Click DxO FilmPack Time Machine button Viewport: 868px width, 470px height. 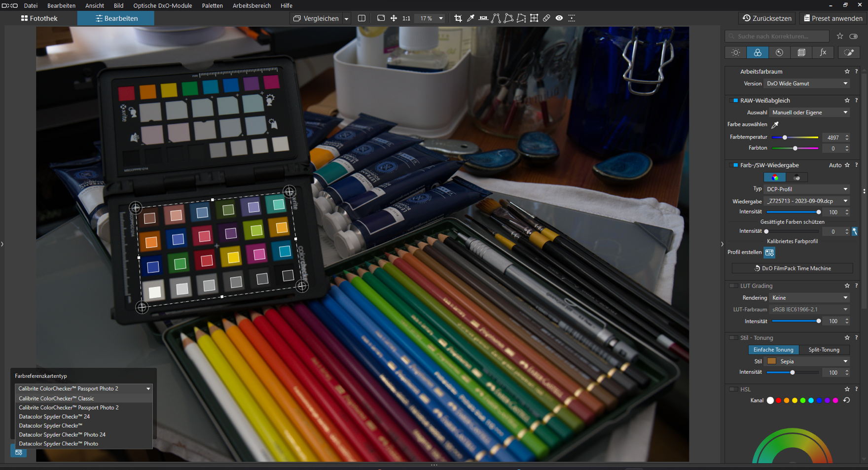pos(792,268)
